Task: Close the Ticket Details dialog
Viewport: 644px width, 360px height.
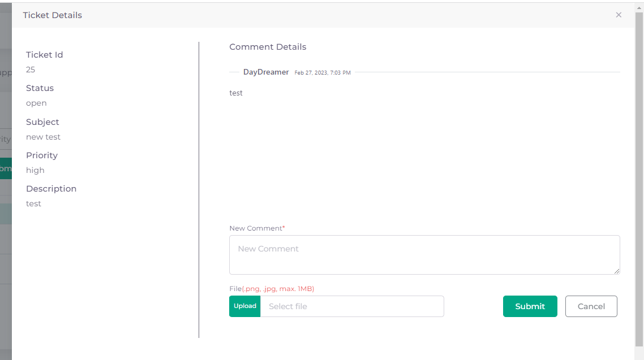Action: 619,15
